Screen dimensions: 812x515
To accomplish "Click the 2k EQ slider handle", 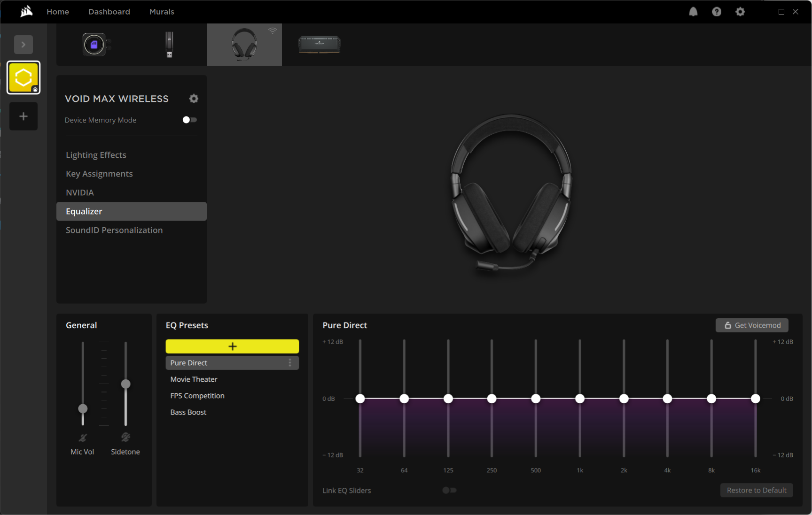I will (624, 399).
